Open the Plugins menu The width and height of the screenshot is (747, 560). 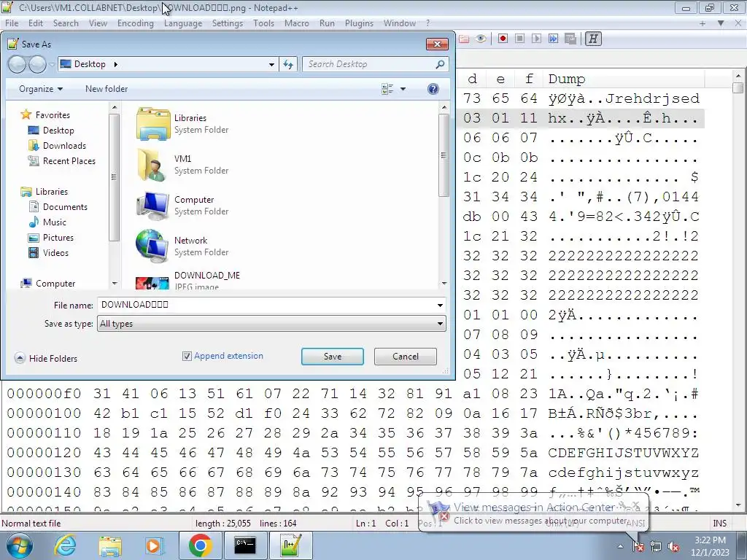click(359, 23)
